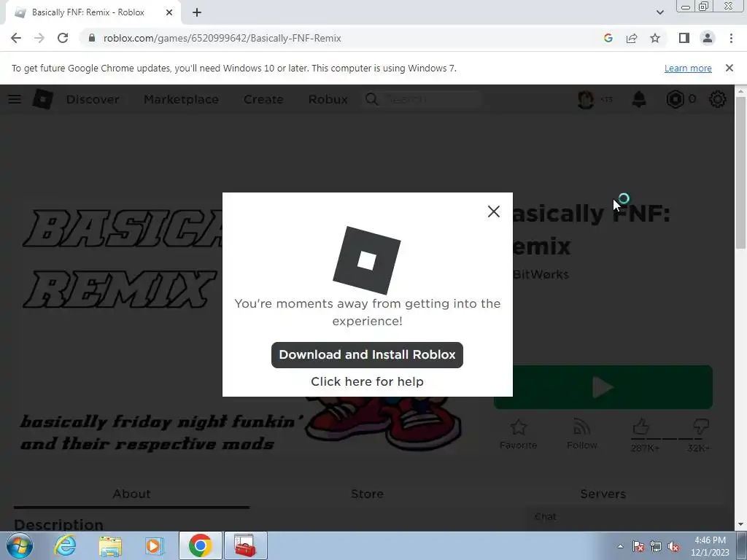Open Chrome three-dot menu
The image size is (747, 560).
pos(731,38)
